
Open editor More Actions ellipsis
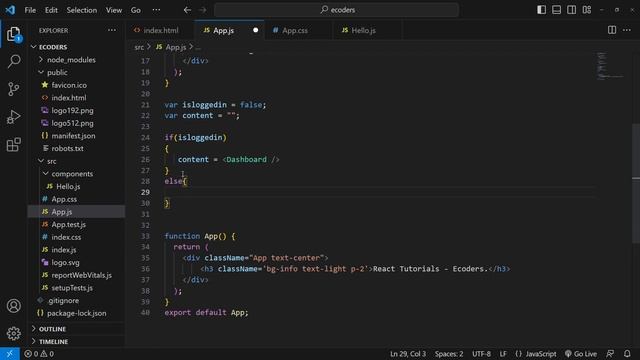(627, 30)
